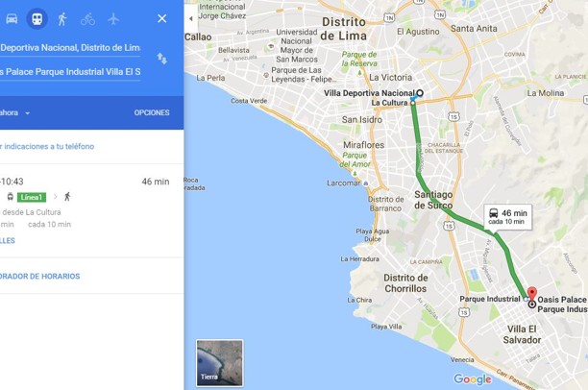Click the 46 min bus callout on map

pyautogui.click(x=507, y=217)
